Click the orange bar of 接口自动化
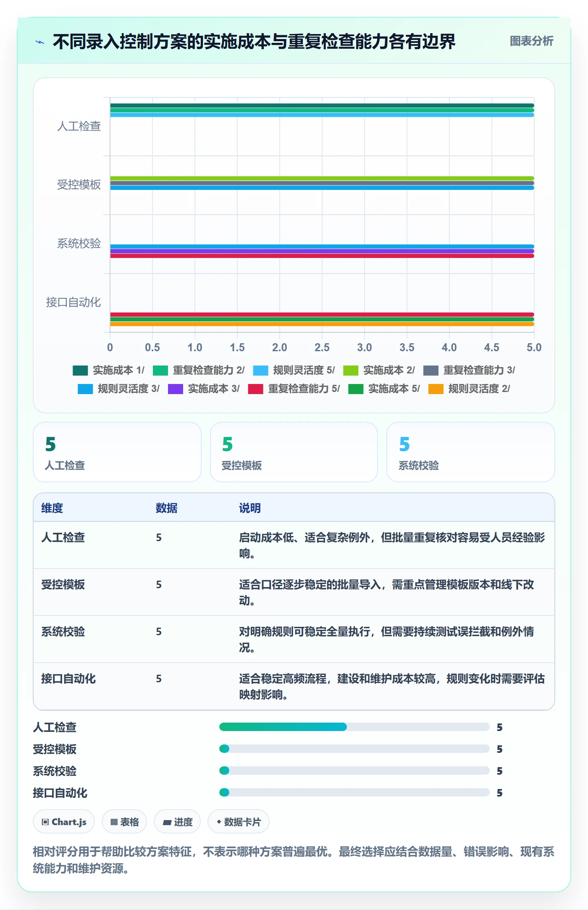This screenshot has height=910, width=588. [x=322, y=324]
